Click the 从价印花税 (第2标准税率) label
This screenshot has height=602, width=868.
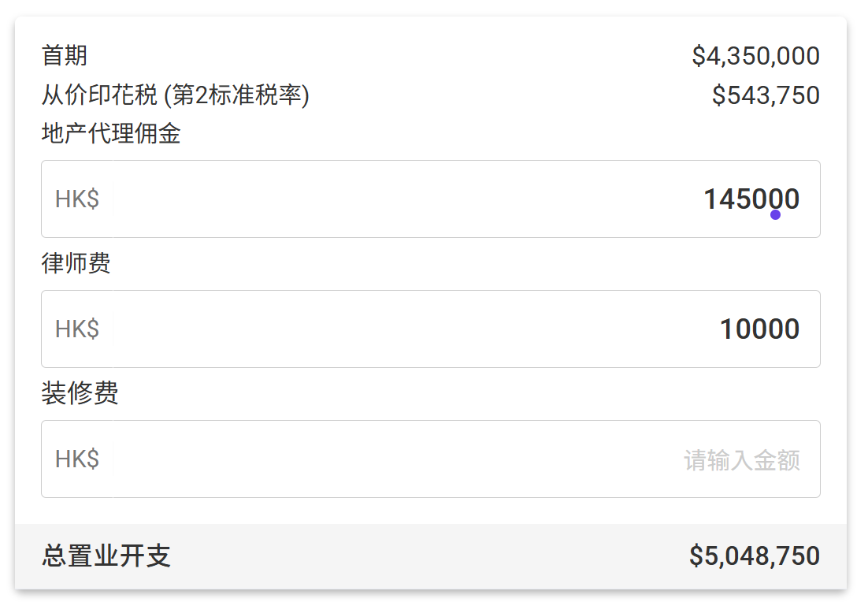pos(175,95)
